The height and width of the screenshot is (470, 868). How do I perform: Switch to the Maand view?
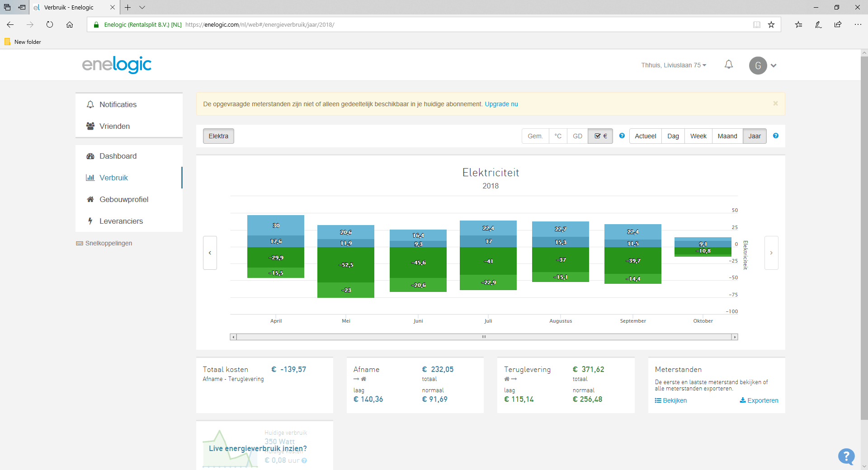pos(727,136)
